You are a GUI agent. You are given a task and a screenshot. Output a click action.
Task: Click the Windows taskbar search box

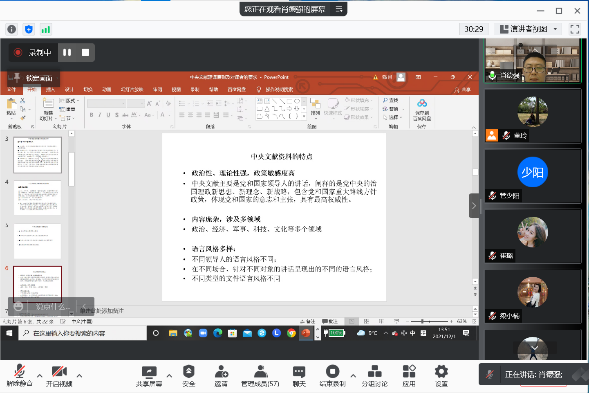click(x=83, y=333)
